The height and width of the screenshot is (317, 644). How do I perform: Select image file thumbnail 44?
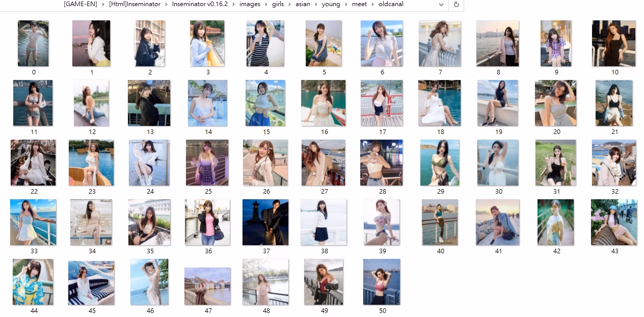[33, 282]
